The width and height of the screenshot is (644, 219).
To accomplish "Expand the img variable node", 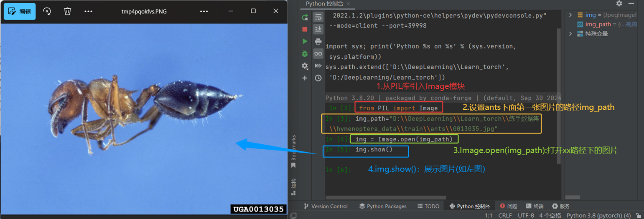I will pyautogui.click(x=571, y=15).
